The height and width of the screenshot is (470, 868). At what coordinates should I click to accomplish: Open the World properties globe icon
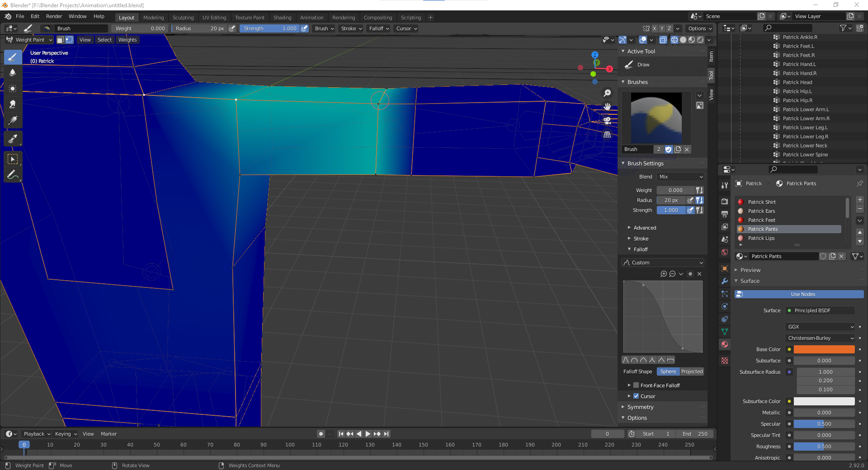(x=725, y=252)
